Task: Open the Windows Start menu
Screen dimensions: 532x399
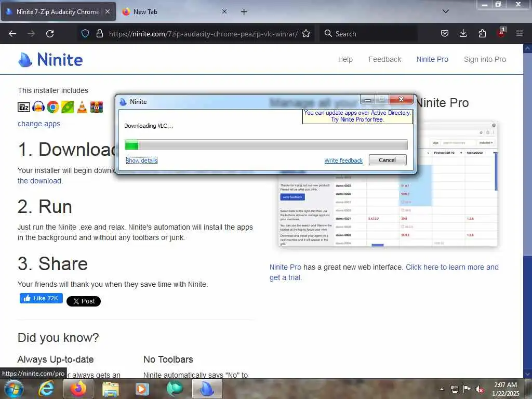Action: (14, 389)
